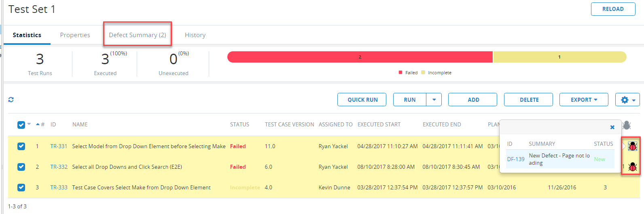Switch to the Defect Summary (2) tab
The width and height of the screenshot is (644, 214).
(138, 35)
